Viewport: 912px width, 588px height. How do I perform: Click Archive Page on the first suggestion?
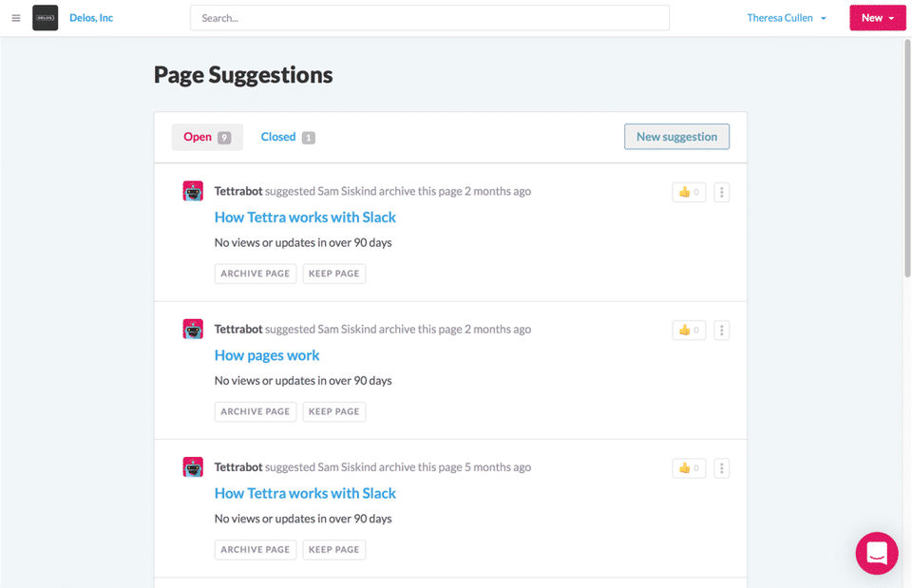click(x=256, y=274)
